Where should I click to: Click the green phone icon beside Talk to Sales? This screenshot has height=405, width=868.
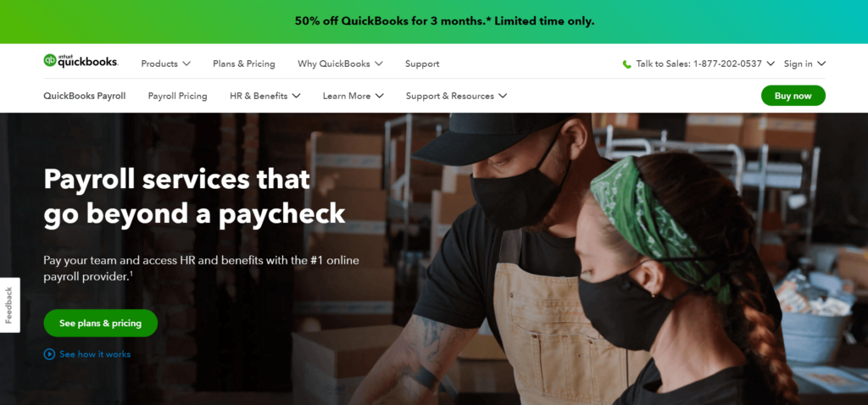(x=626, y=64)
